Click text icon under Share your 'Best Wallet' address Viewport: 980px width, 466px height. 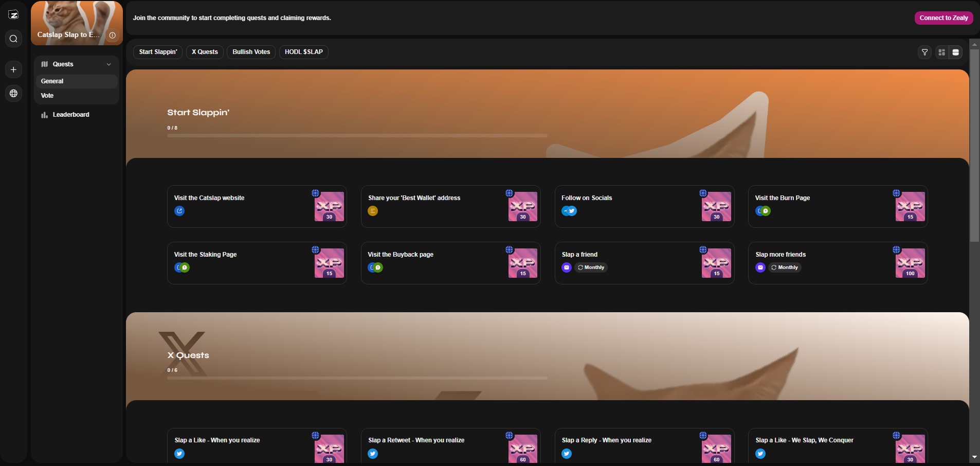coord(373,211)
